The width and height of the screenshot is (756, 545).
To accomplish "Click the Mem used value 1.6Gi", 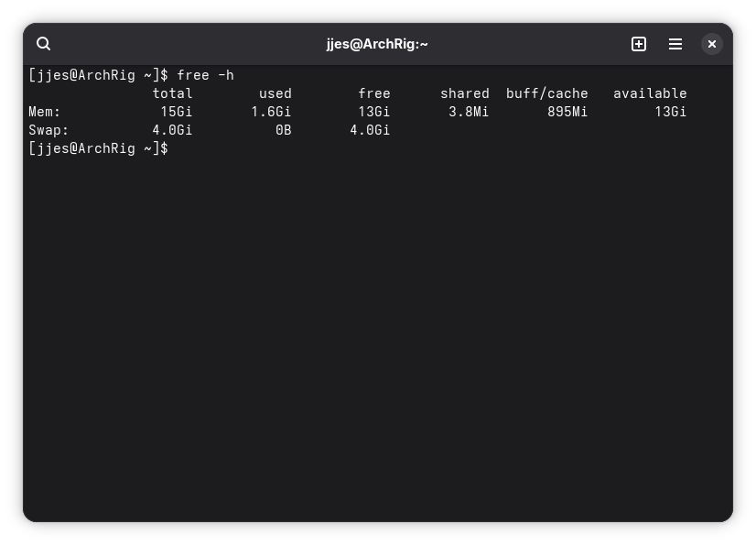I will click(271, 112).
